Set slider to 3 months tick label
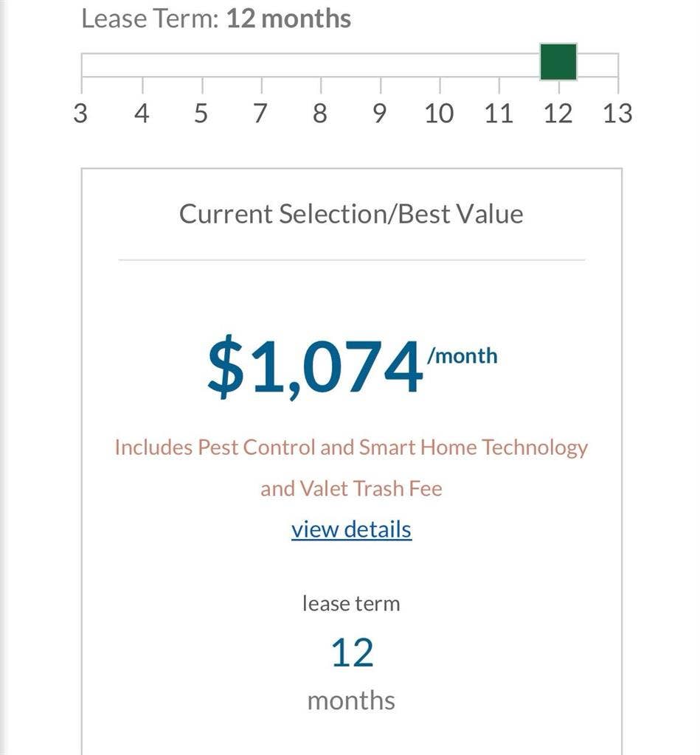700x755 pixels. click(x=80, y=114)
